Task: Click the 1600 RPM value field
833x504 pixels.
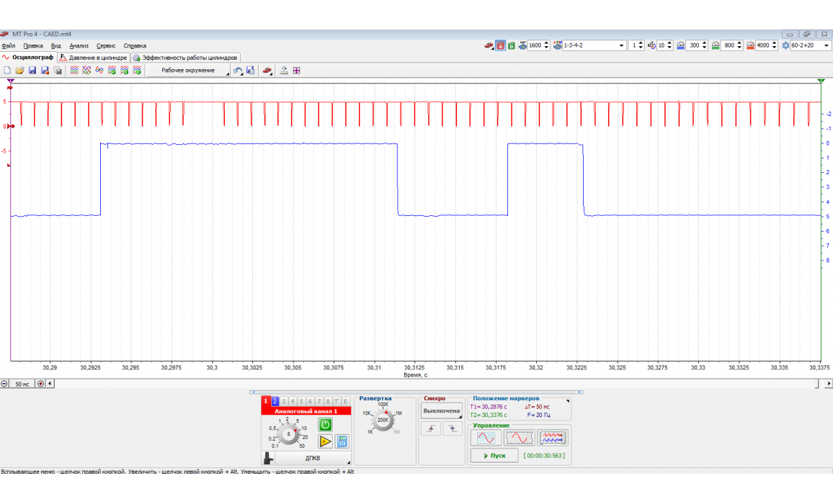Action: point(535,45)
